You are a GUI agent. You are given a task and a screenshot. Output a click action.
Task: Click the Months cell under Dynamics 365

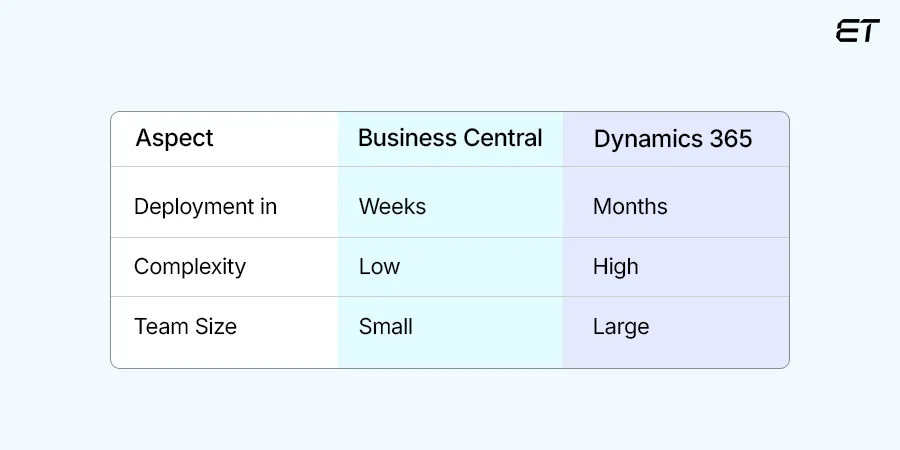coord(630,207)
